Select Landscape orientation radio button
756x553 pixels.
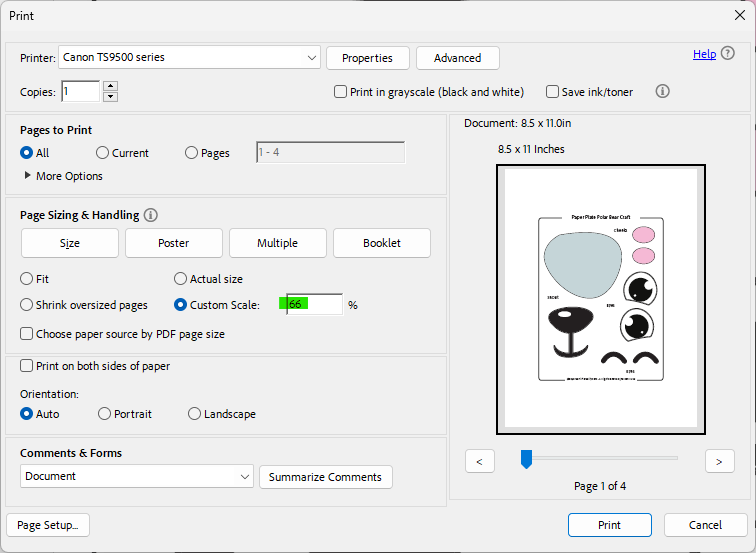point(195,414)
